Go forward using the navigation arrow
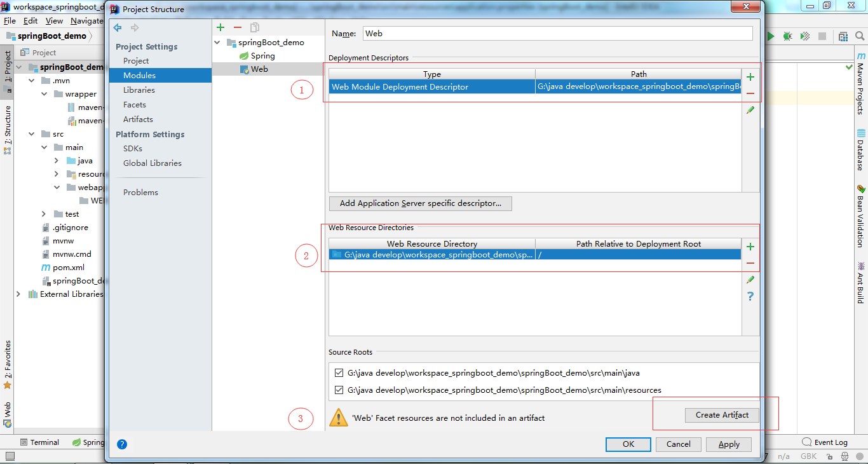This screenshot has height=464, width=868. 135,28
